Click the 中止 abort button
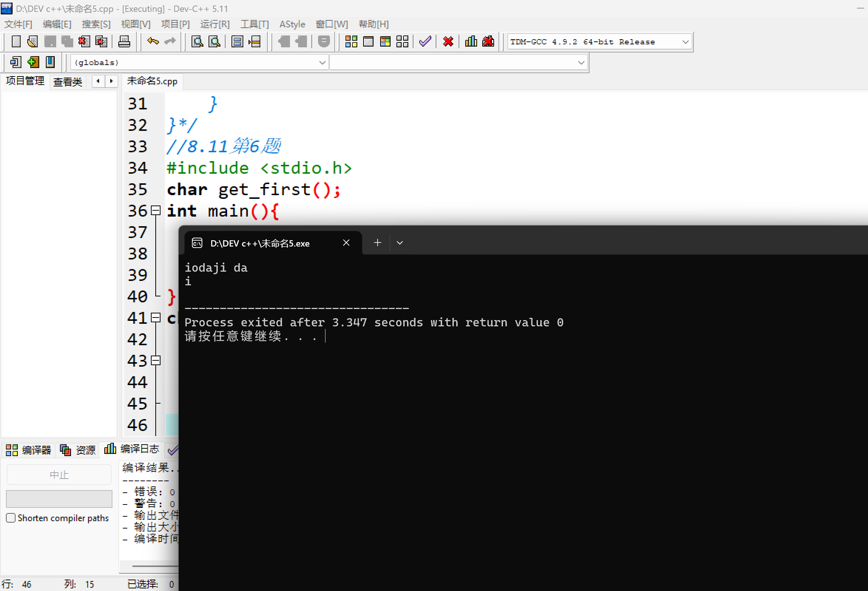This screenshot has height=591, width=868. (59, 475)
